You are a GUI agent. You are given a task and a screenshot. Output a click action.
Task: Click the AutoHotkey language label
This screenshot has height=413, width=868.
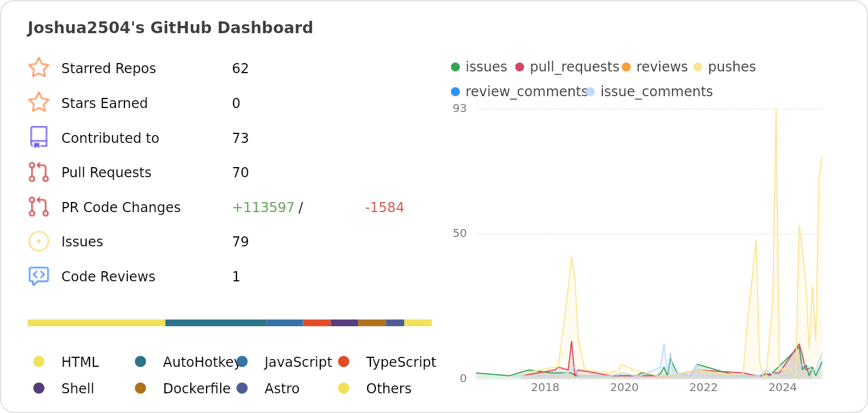point(202,362)
